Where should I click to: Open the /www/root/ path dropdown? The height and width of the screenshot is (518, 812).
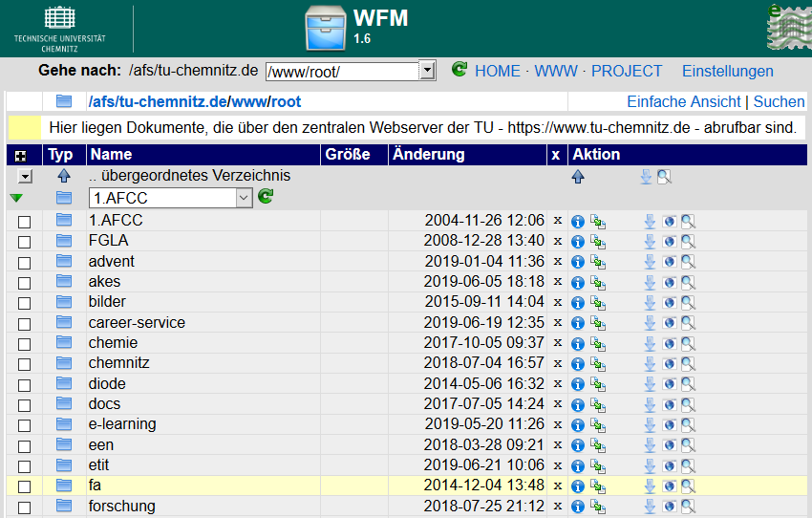(x=427, y=72)
